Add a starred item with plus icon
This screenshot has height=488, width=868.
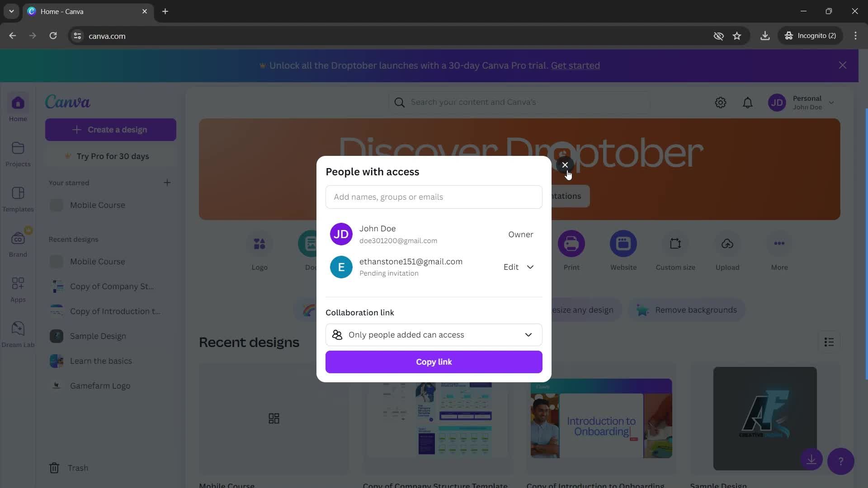click(167, 183)
